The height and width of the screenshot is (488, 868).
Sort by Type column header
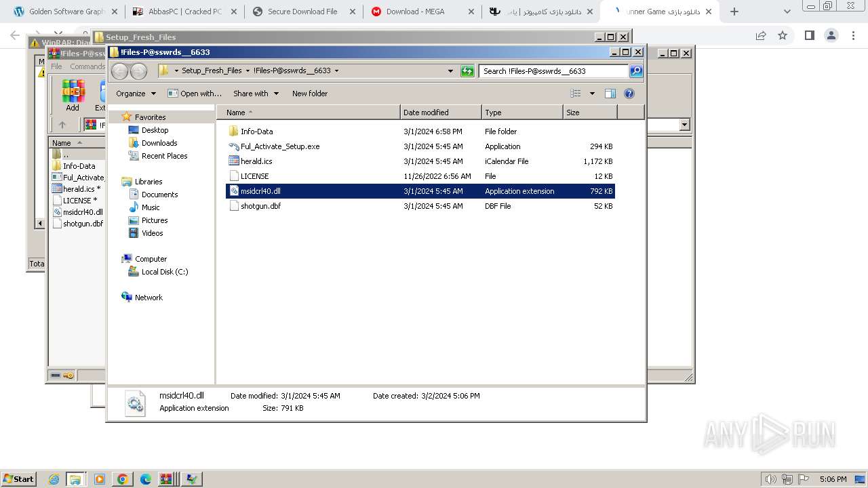[522, 113]
